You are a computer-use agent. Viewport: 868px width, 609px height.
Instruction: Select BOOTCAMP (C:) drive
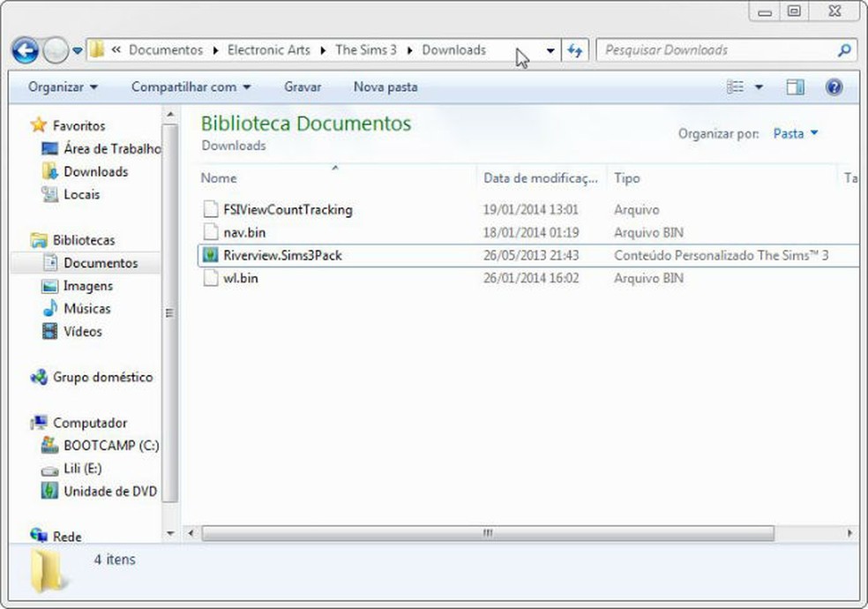110,446
